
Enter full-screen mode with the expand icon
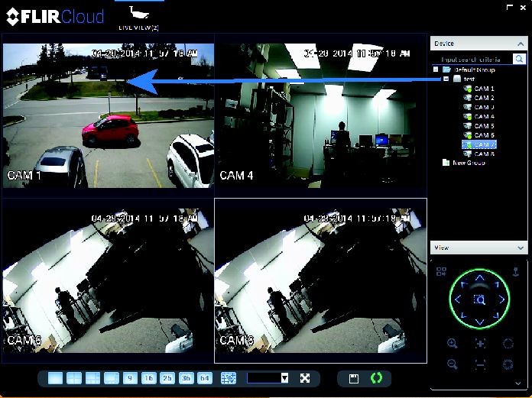pyautogui.click(x=305, y=377)
